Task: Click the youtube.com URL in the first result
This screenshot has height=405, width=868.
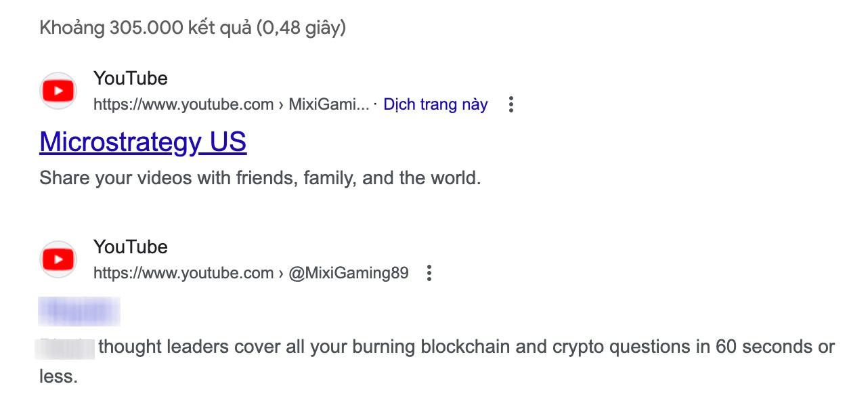Action: coord(183,104)
